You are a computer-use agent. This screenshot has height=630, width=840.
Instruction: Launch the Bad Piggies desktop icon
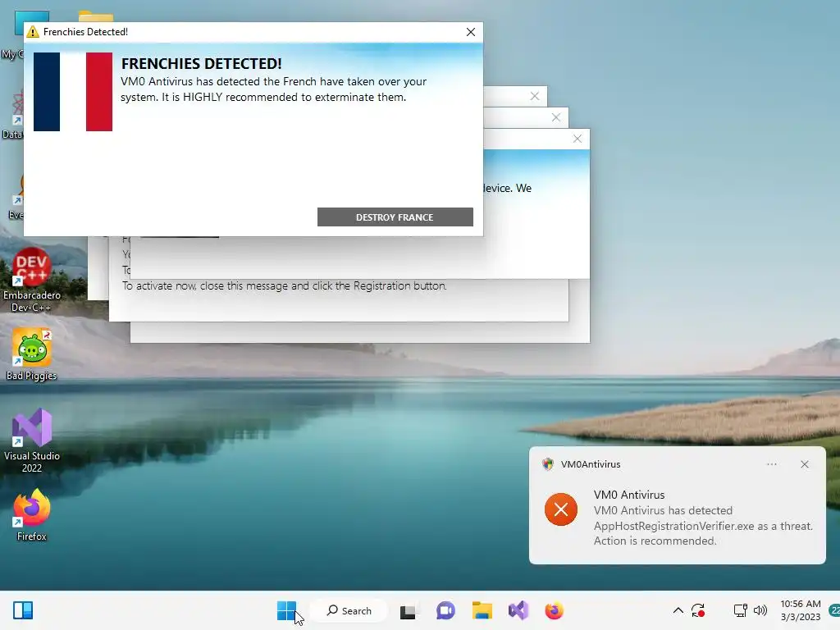click(x=32, y=354)
